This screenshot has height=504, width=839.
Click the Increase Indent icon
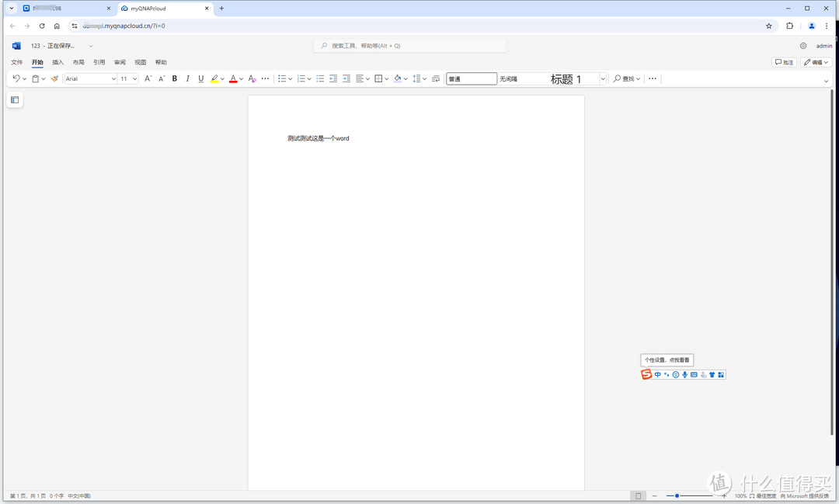[x=346, y=78]
